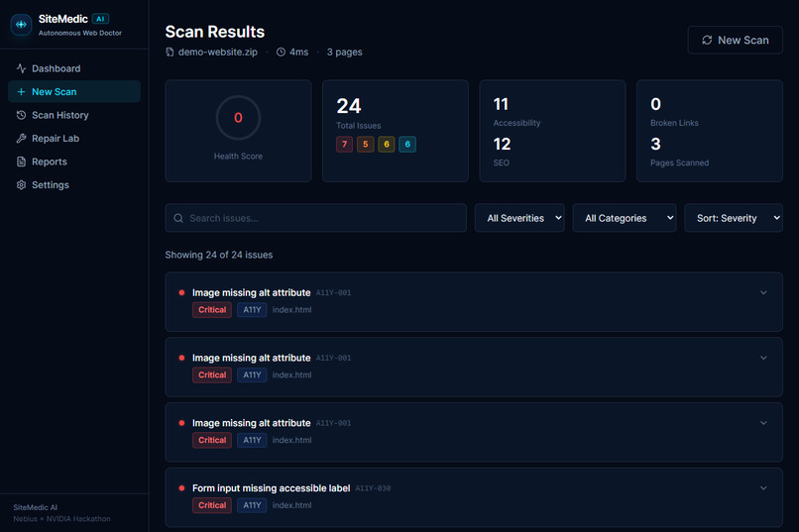
Task: Click the Accessibility count 11
Action: pyautogui.click(x=501, y=104)
